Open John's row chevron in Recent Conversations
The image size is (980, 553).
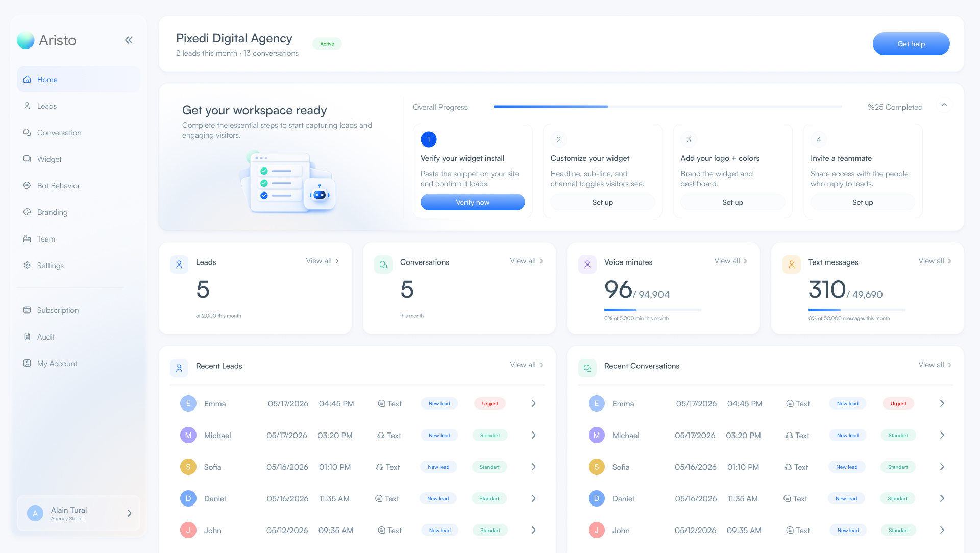942,531
